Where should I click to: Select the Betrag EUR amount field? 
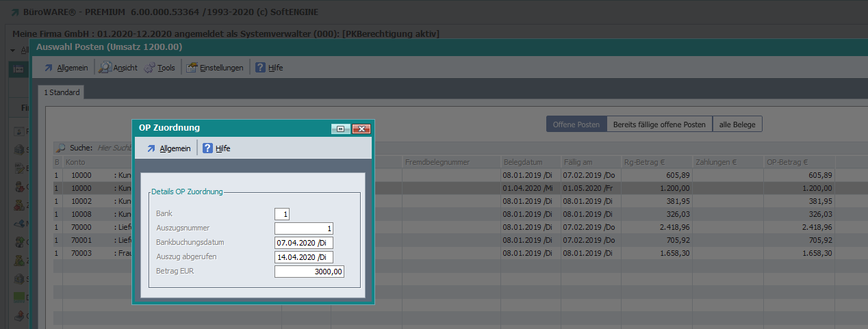309,272
